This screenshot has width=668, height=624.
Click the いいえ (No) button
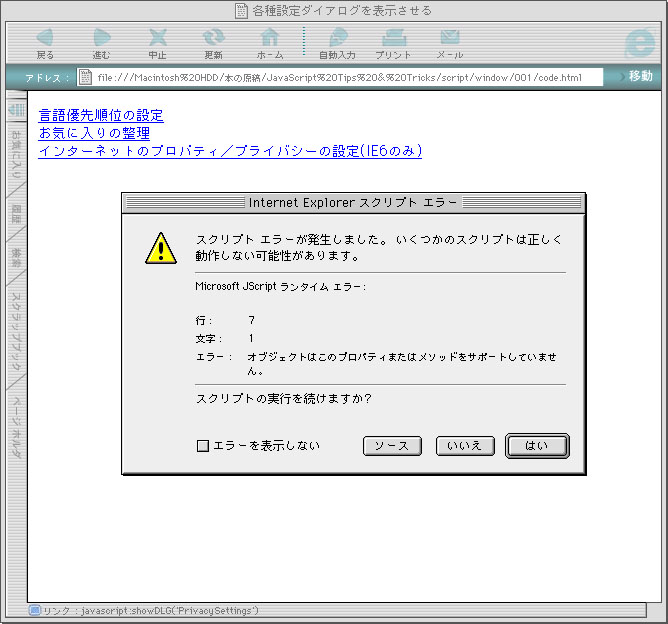pos(465,446)
